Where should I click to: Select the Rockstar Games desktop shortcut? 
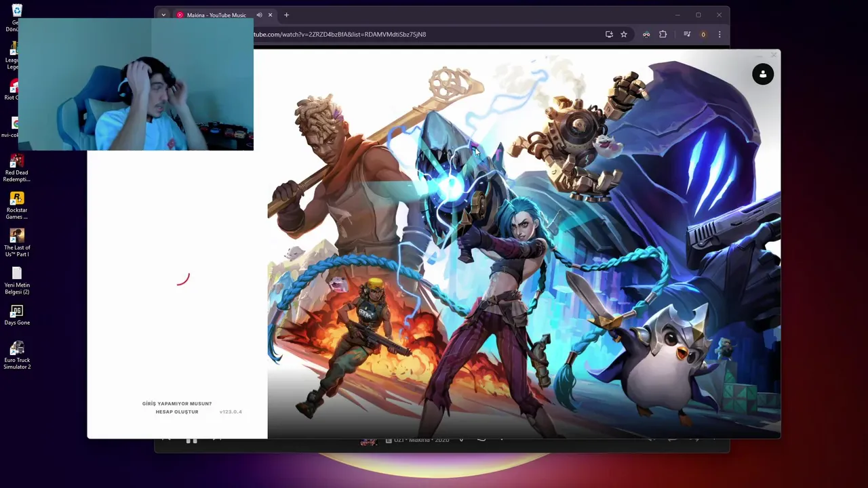point(17,205)
